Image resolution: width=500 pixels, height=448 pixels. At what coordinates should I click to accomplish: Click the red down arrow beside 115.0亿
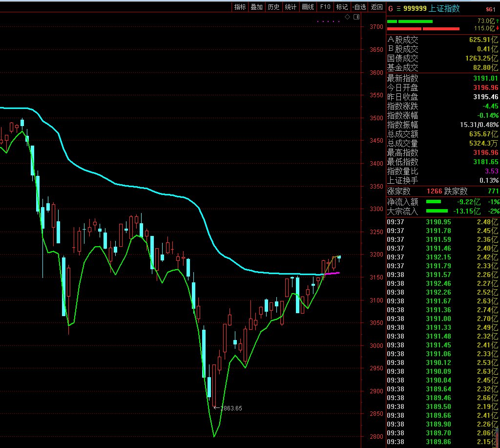(498, 28)
